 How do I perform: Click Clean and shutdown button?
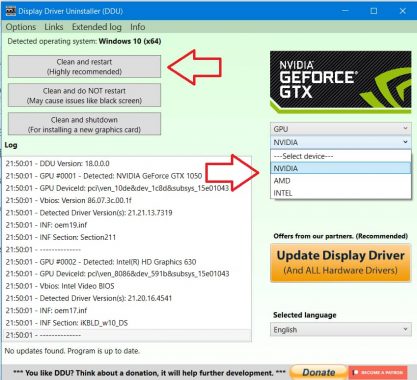click(84, 124)
